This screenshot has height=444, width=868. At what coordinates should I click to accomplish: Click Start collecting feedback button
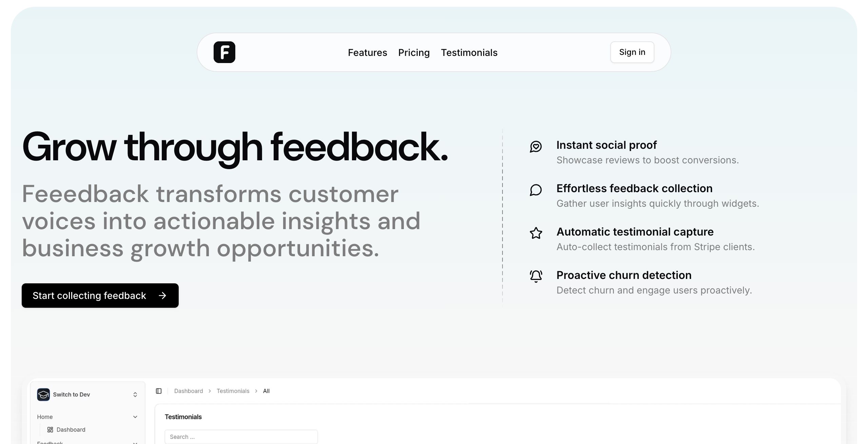tap(100, 296)
